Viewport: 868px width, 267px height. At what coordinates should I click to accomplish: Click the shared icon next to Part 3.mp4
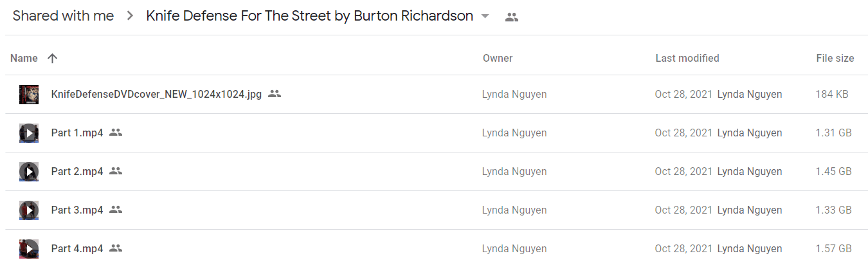tap(116, 210)
